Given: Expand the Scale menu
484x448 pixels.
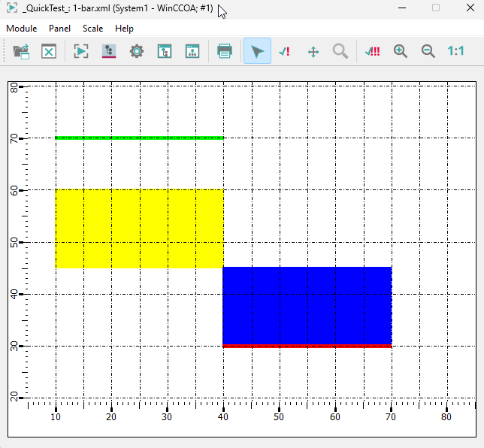Looking at the screenshot, I should point(93,29).
